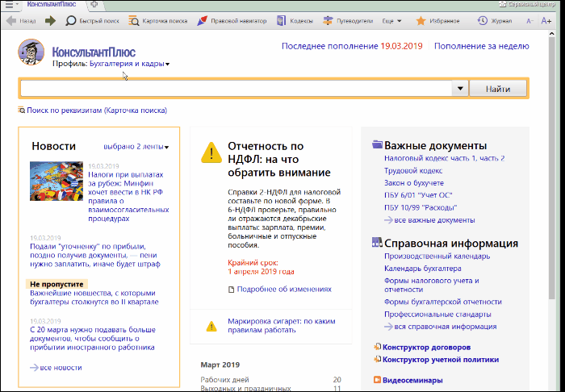Click the flags news thumbnail image

click(56, 181)
